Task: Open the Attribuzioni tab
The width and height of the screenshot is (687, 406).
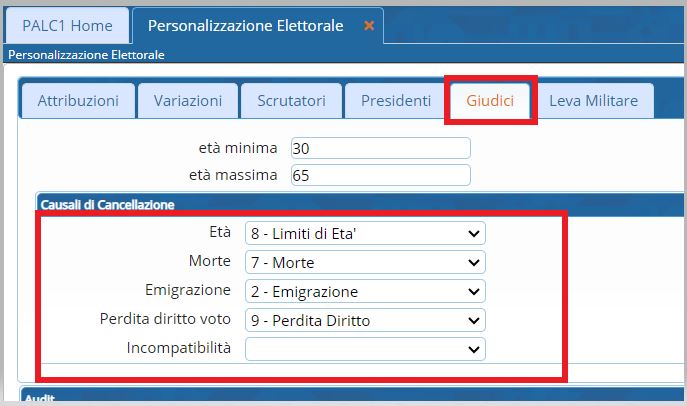Action: (78, 101)
